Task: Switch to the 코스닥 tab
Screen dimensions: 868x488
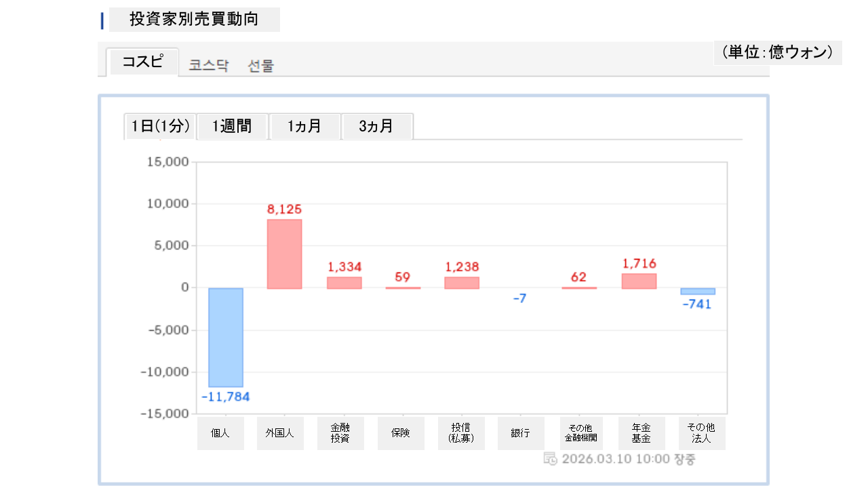Action: [x=209, y=66]
